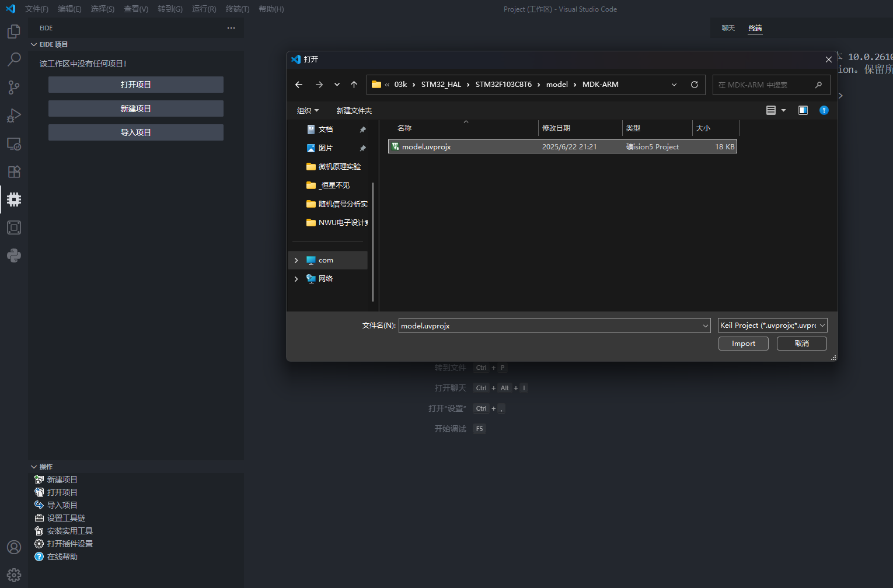
Task: Select 图片 in navigation pane
Action: pos(326,148)
